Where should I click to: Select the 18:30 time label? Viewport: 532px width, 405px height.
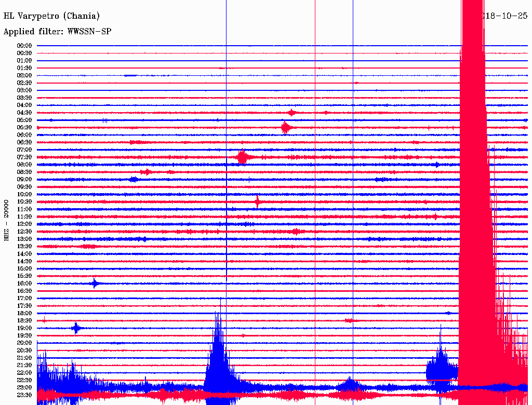(x=24, y=320)
